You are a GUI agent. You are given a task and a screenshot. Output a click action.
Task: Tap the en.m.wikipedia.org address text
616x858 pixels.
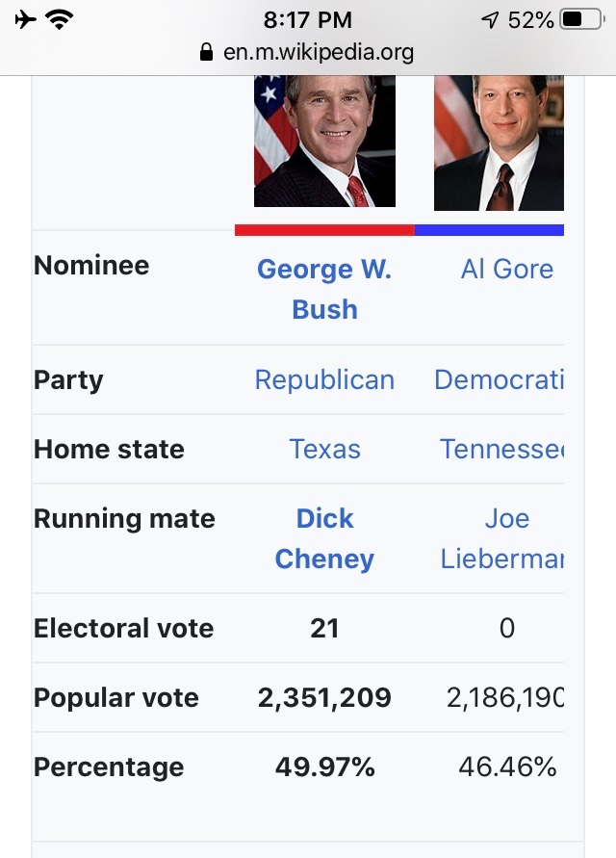(x=319, y=52)
